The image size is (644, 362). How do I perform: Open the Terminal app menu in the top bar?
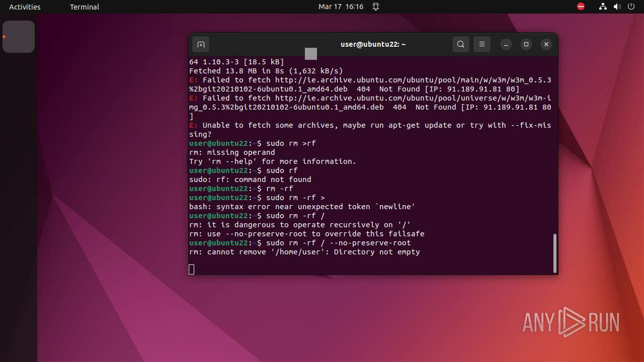click(85, 7)
